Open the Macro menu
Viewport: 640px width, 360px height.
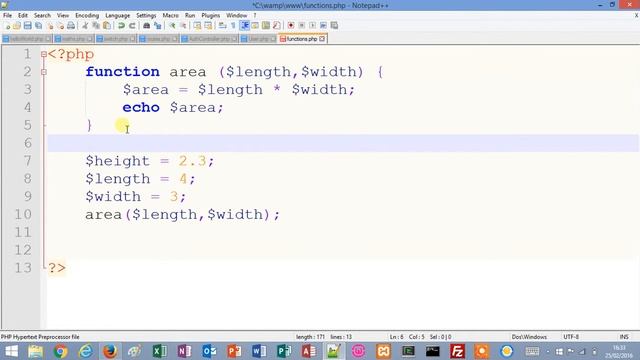pyautogui.click(x=171, y=16)
